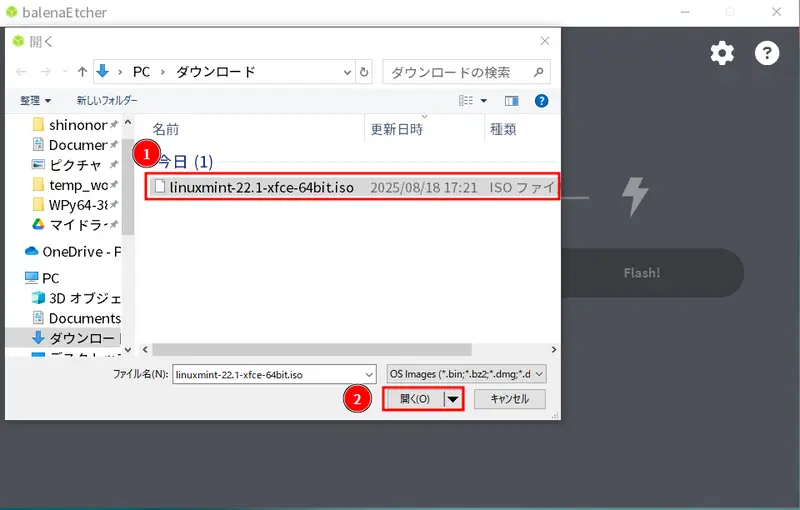
Task: Open view options dropdown arrow
Action: 484,101
